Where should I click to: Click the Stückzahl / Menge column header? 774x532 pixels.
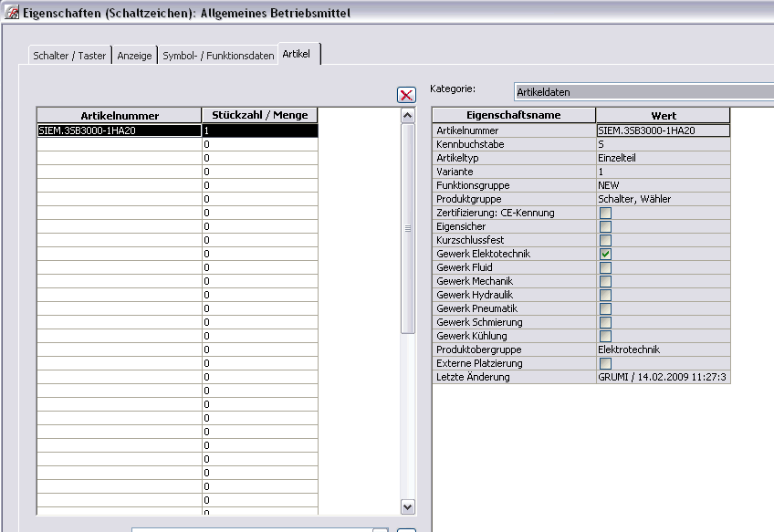click(x=259, y=116)
